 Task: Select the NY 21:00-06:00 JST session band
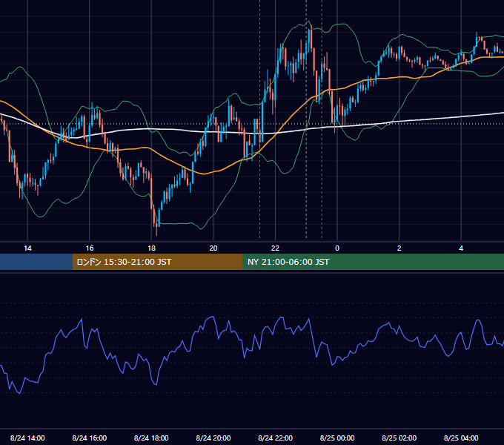tap(373, 262)
